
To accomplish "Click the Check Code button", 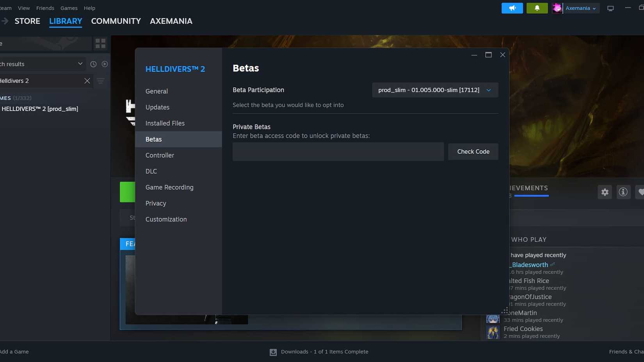I will [473, 151].
